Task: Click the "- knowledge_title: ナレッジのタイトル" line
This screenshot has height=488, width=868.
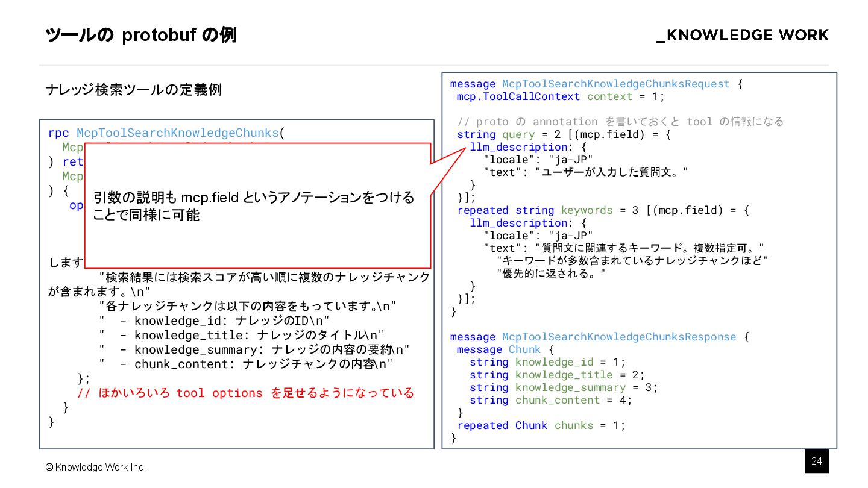Action: click(242, 335)
